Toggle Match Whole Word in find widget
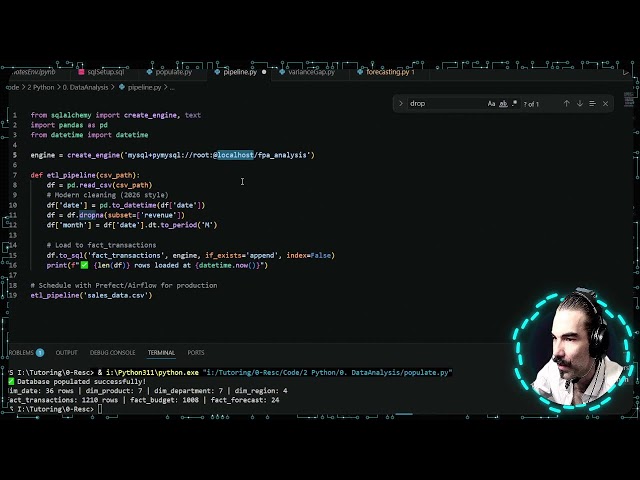The image size is (640, 480). pos(503,104)
